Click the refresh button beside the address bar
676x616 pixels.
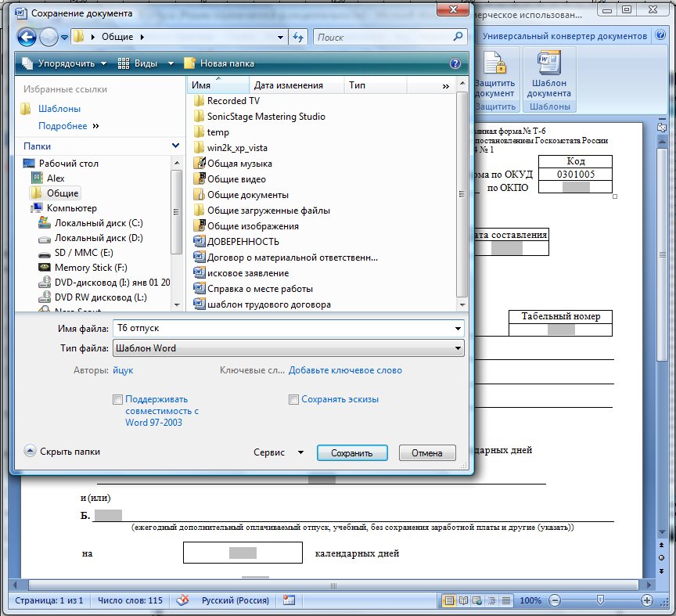tap(298, 37)
